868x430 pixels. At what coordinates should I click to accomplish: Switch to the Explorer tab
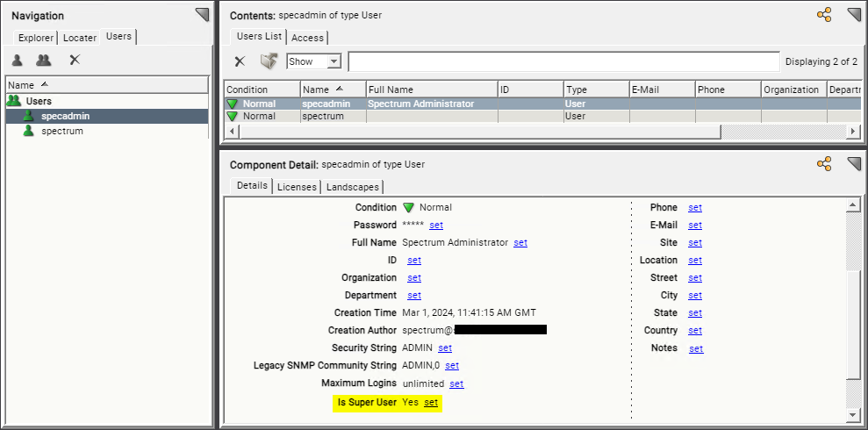point(37,38)
